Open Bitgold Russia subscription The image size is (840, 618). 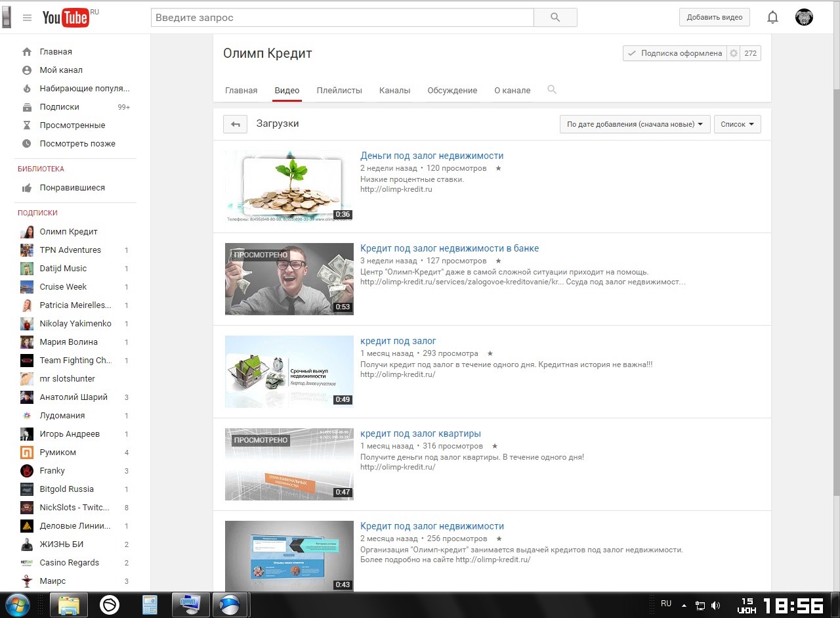tap(66, 489)
